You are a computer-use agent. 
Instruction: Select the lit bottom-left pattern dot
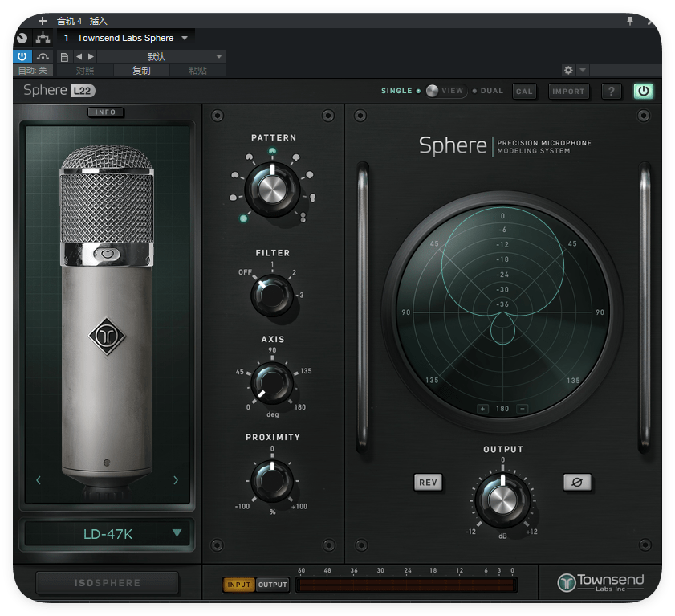[243, 218]
